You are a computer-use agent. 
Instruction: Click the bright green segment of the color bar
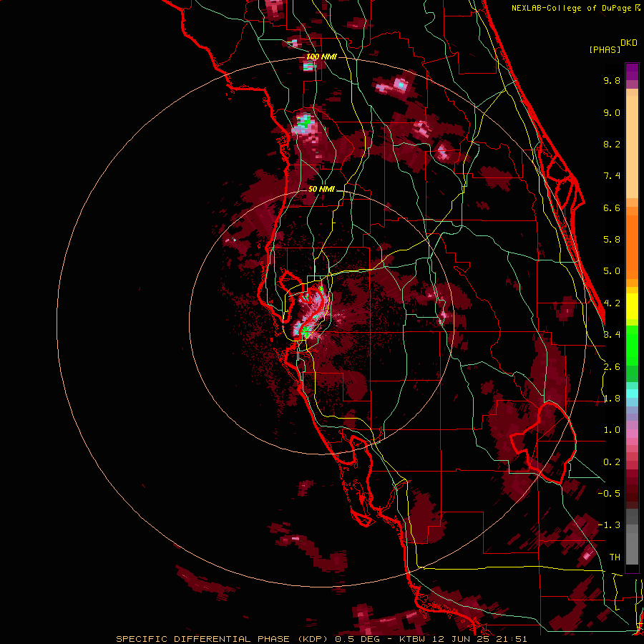[x=632, y=346]
